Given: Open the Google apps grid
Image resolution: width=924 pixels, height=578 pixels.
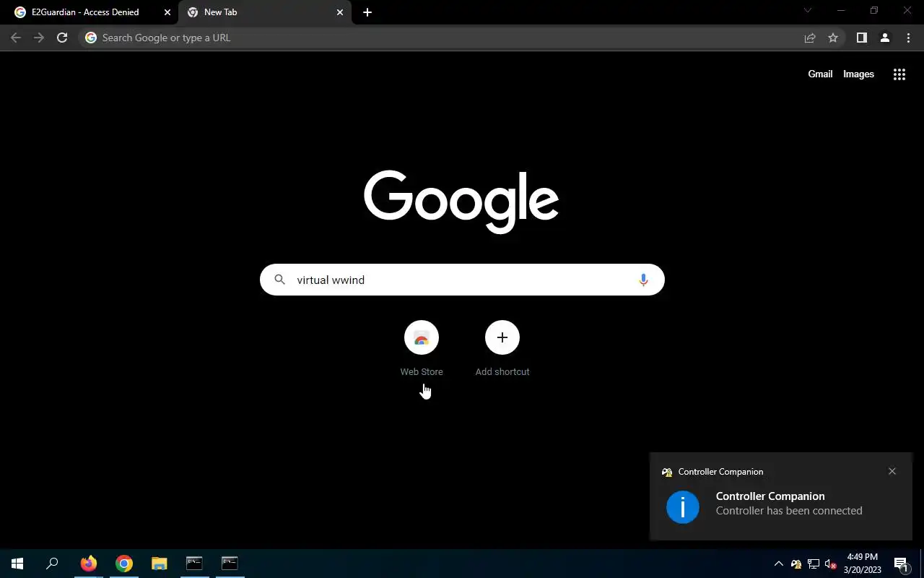Looking at the screenshot, I should coord(899,74).
